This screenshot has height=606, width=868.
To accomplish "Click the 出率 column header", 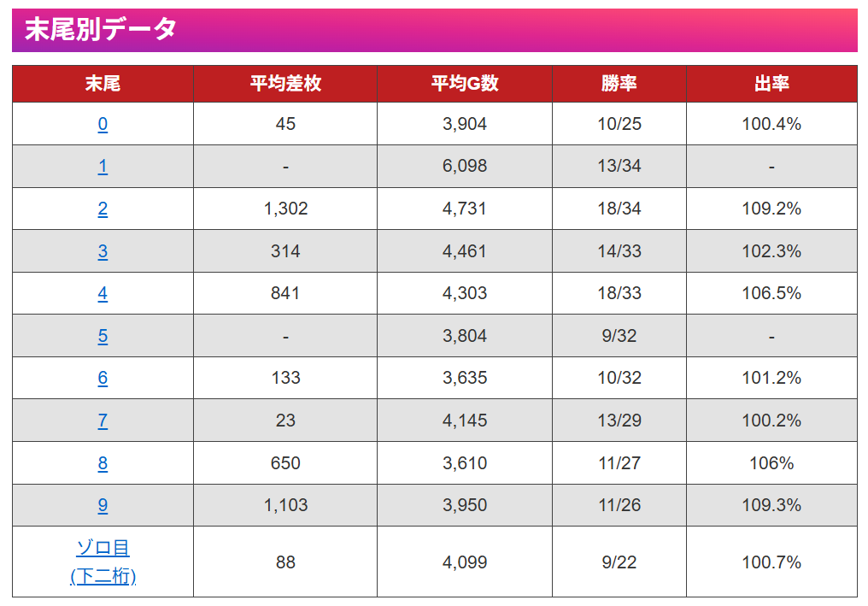I will point(771,84).
